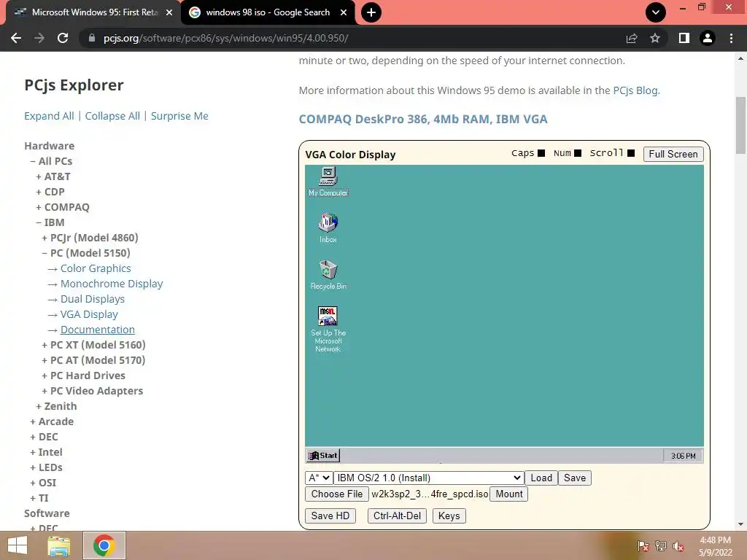The width and height of the screenshot is (747, 560).
Task: Open the Windows 95 Start menu
Action: click(x=323, y=456)
